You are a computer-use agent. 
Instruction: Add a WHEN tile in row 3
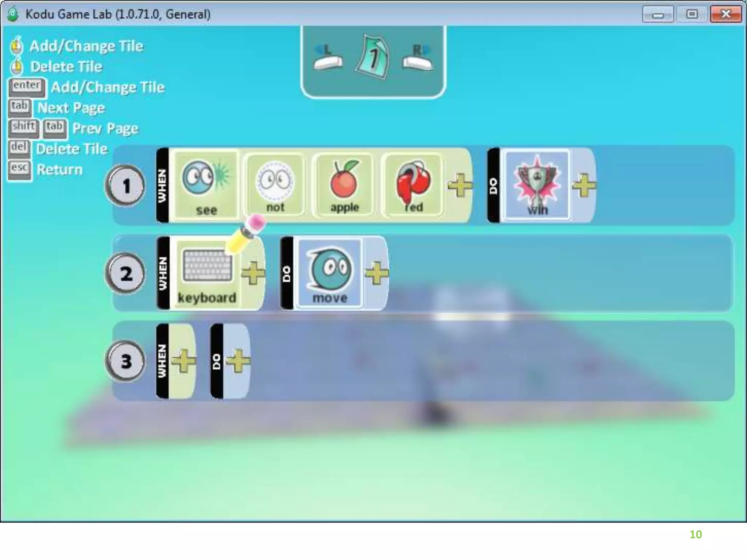[x=183, y=361]
